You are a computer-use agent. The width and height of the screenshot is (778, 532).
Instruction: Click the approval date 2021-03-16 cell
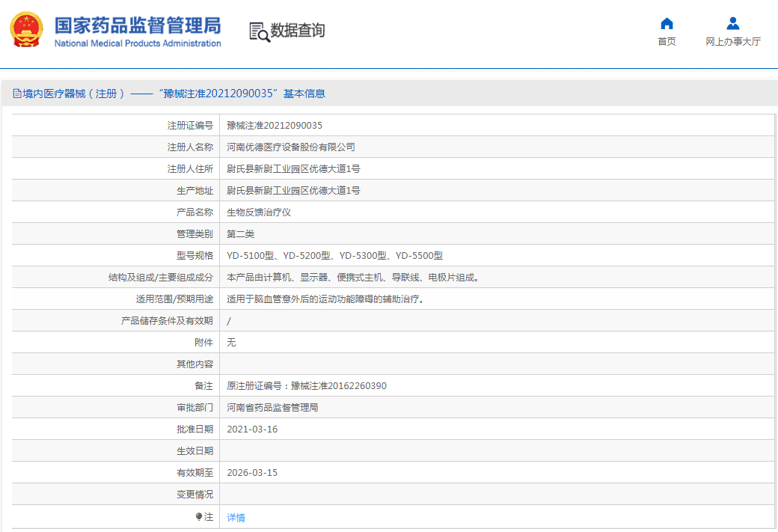pos(252,429)
